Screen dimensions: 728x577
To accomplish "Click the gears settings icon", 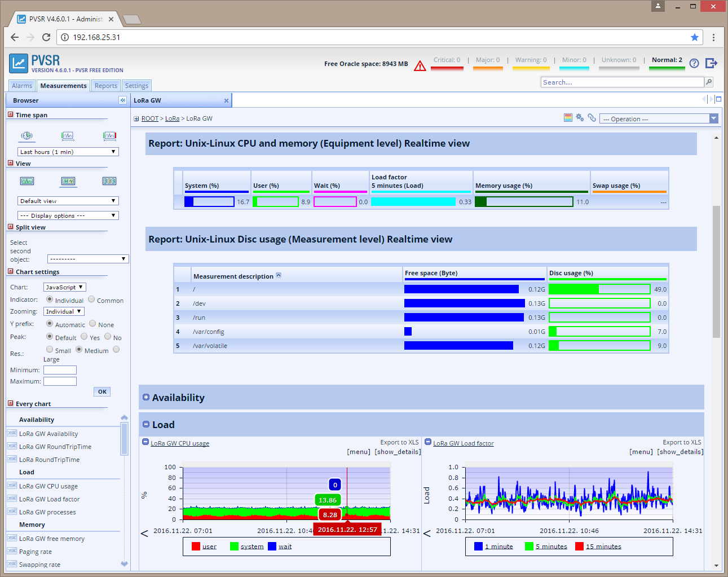I will tap(580, 118).
